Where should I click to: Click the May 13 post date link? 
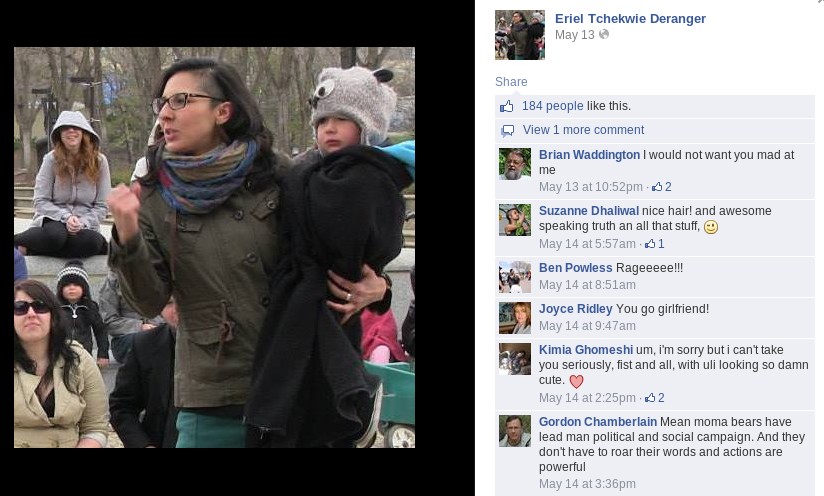[x=574, y=35]
